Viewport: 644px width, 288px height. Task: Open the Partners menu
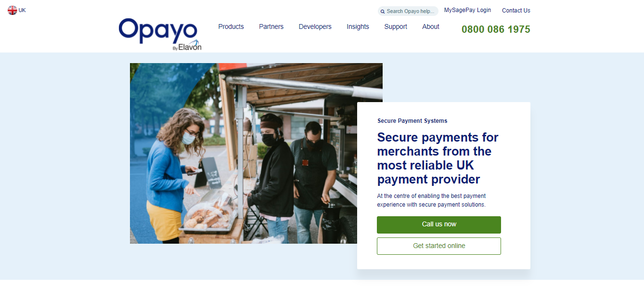pyautogui.click(x=271, y=26)
